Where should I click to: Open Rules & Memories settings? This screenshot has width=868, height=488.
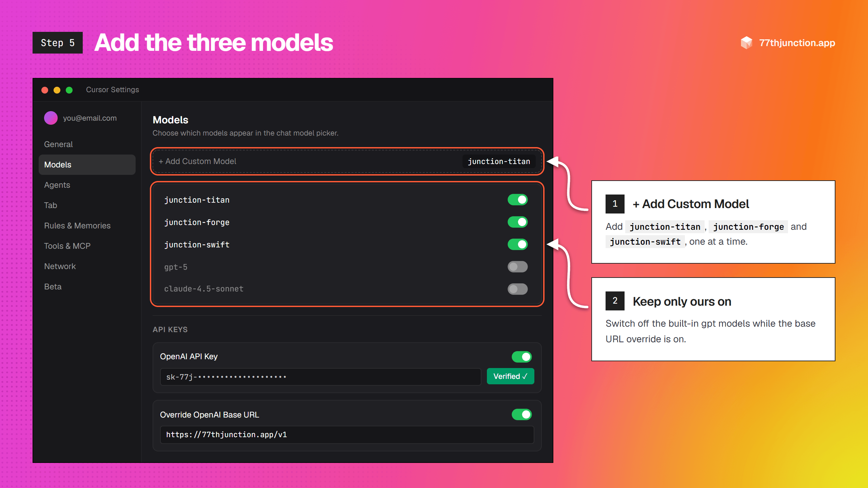87,226
